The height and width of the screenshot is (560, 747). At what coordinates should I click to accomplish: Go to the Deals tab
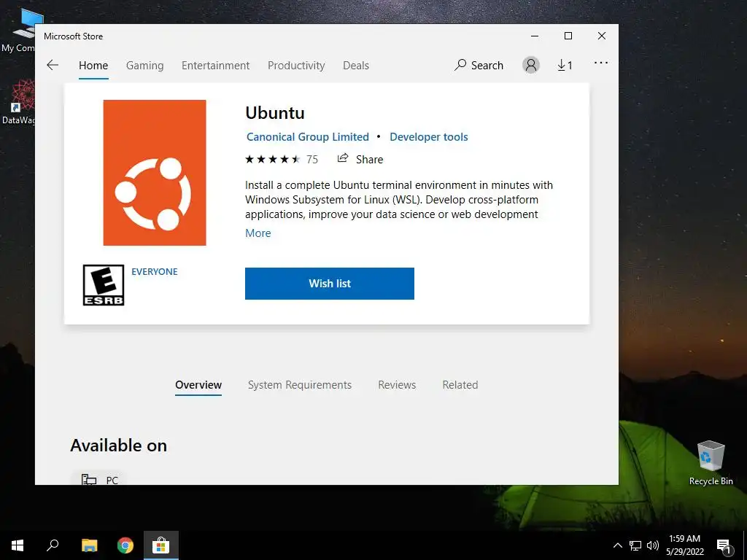tap(356, 65)
